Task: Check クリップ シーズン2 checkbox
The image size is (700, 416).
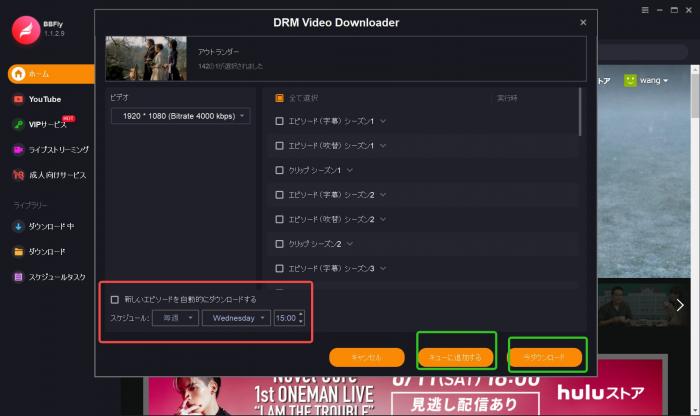Action: pyautogui.click(x=279, y=244)
